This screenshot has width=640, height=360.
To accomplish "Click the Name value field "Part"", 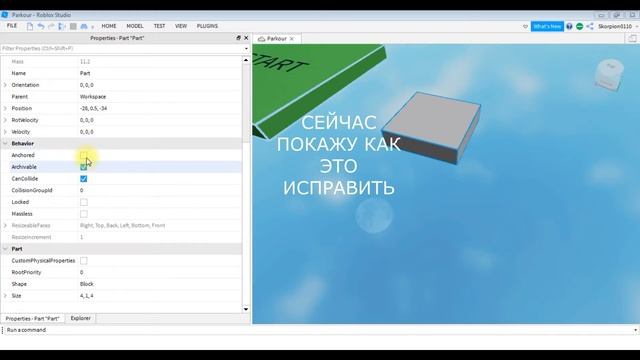I will (160, 73).
